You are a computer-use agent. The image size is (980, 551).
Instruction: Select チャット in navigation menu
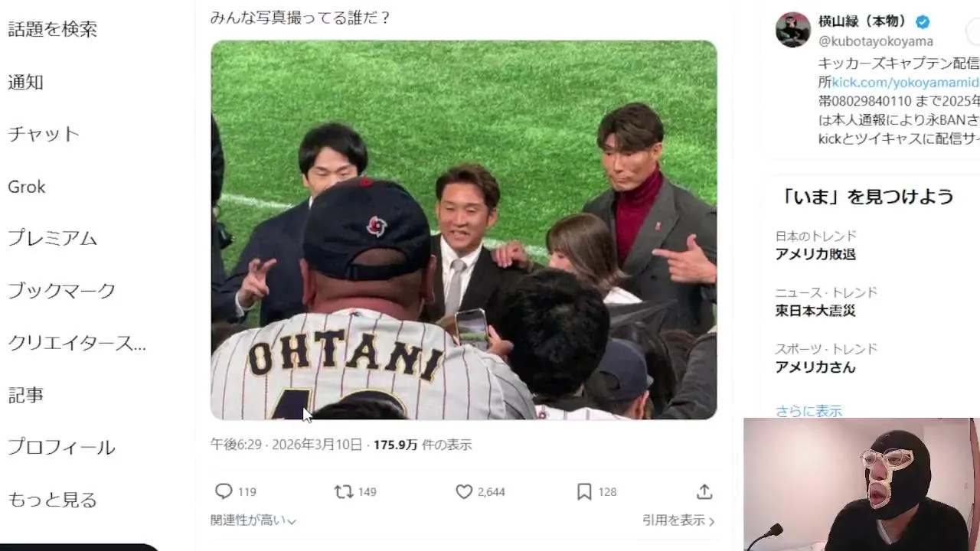click(x=44, y=134)
